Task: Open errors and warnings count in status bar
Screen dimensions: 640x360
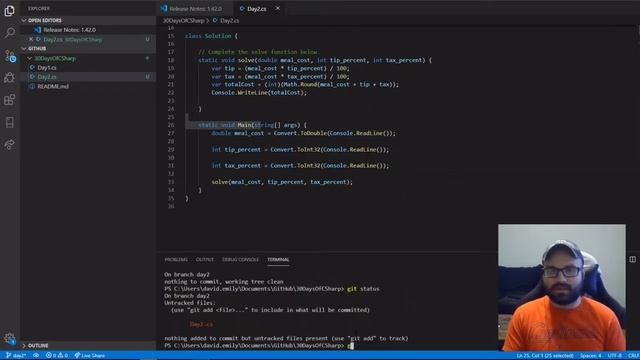Action: [x=57, y=356]
